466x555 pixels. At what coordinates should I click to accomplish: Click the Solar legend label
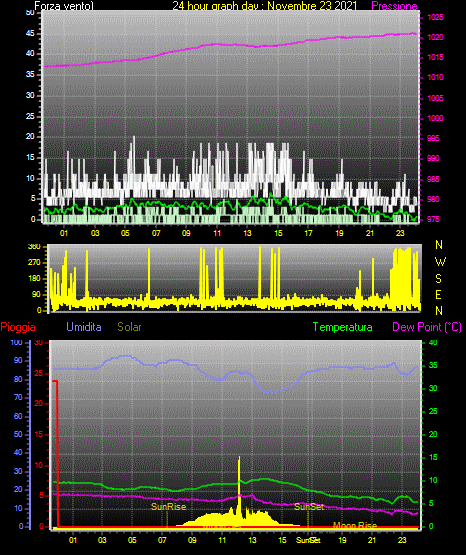pos(129,327)
